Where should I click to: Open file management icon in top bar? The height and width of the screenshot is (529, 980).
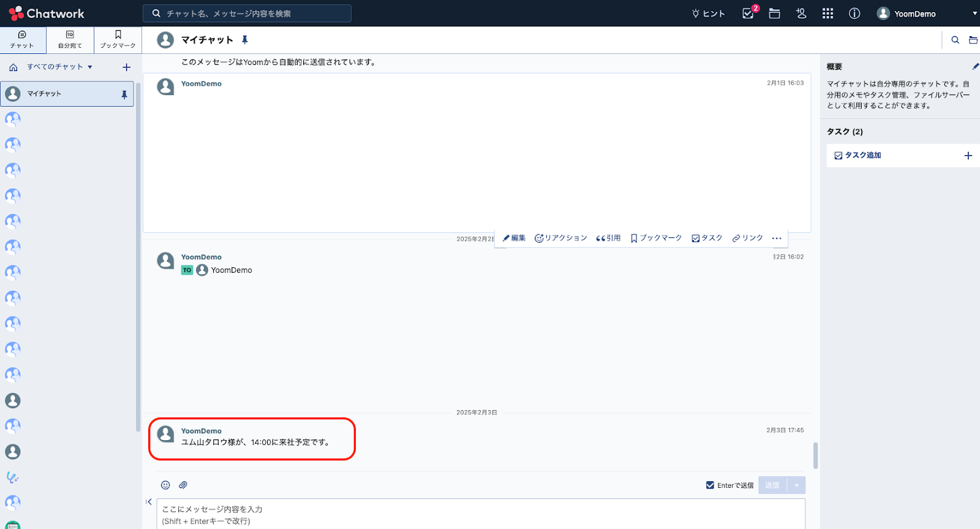[x=775, y=13]
